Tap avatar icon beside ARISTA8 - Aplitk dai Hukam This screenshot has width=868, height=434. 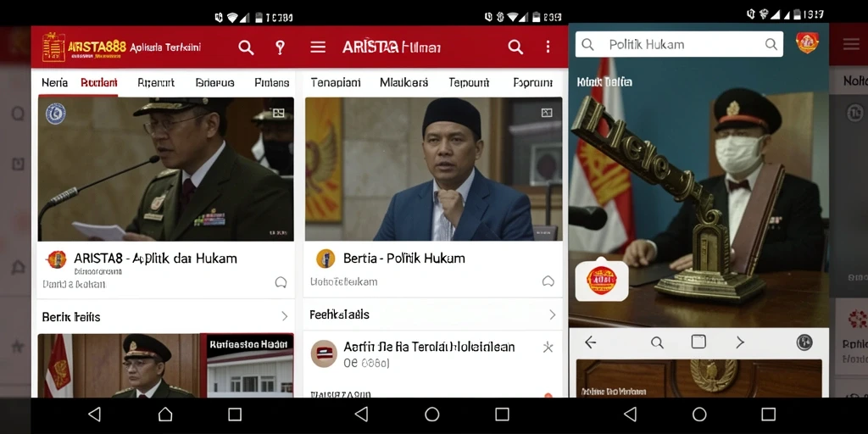[x=57, y=259]
